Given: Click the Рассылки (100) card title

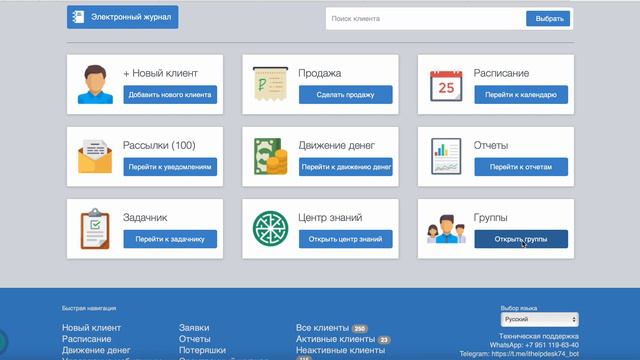Looking at the screenshot, I should pyautogui.click(x=159, y=145).
